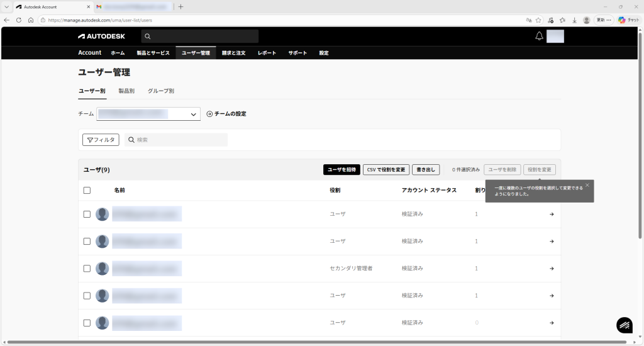Open details arrow for the セカンダリ管理者 user
644x346 pixels.
coord(552,269)
